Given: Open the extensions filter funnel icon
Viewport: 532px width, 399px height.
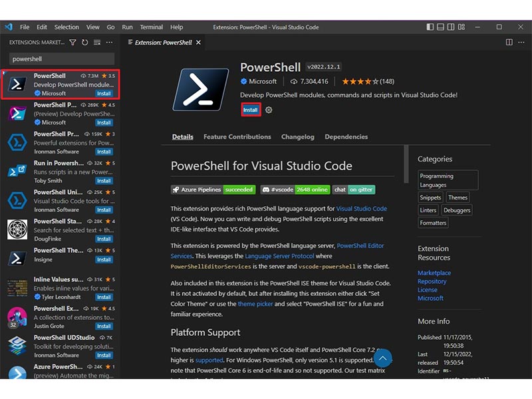Looking at the screenshot, I should click(x=72, y=43).
